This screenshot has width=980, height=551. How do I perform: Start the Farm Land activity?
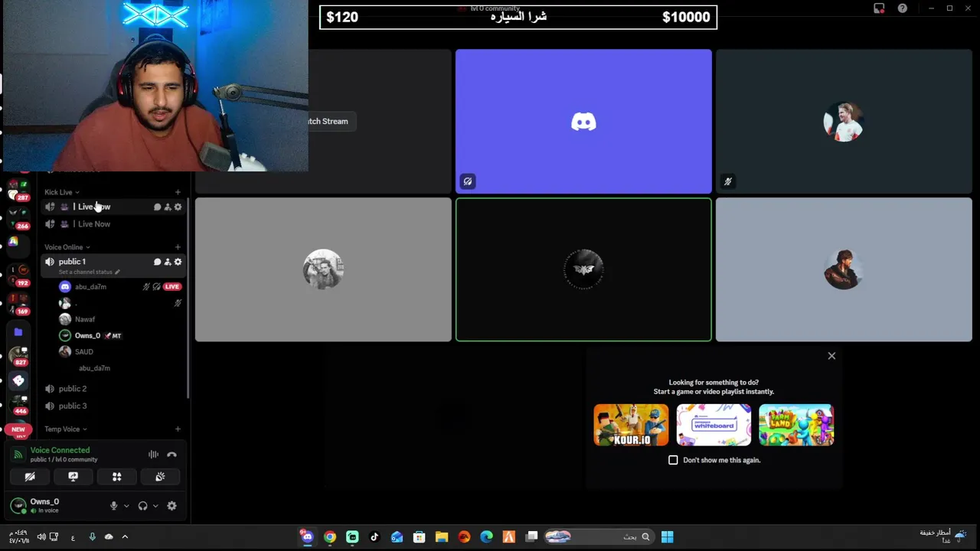pyautogui.click(x=796, y=425)
